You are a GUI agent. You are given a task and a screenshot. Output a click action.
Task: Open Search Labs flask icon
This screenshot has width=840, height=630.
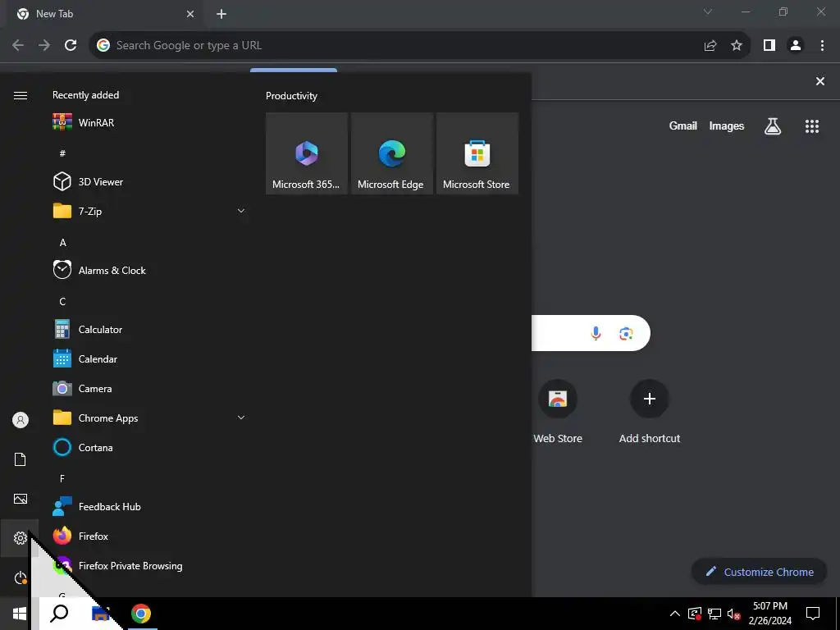(x=773, y=126)
